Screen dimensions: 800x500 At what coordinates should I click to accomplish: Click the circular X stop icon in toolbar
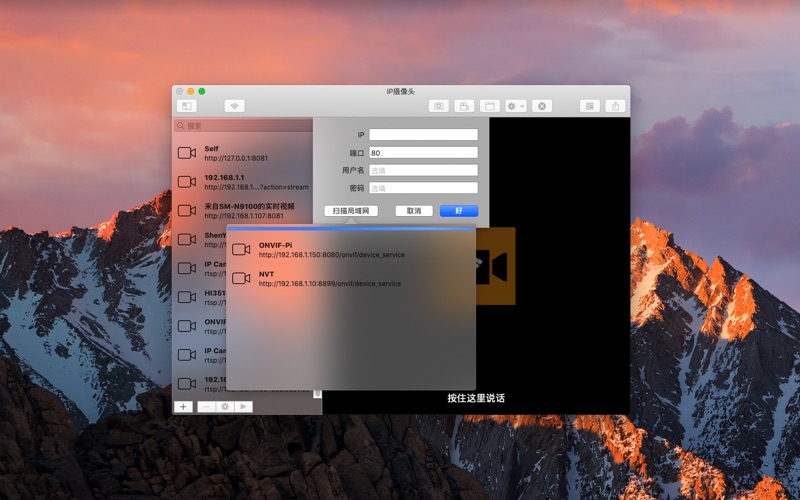click(542, 106)
